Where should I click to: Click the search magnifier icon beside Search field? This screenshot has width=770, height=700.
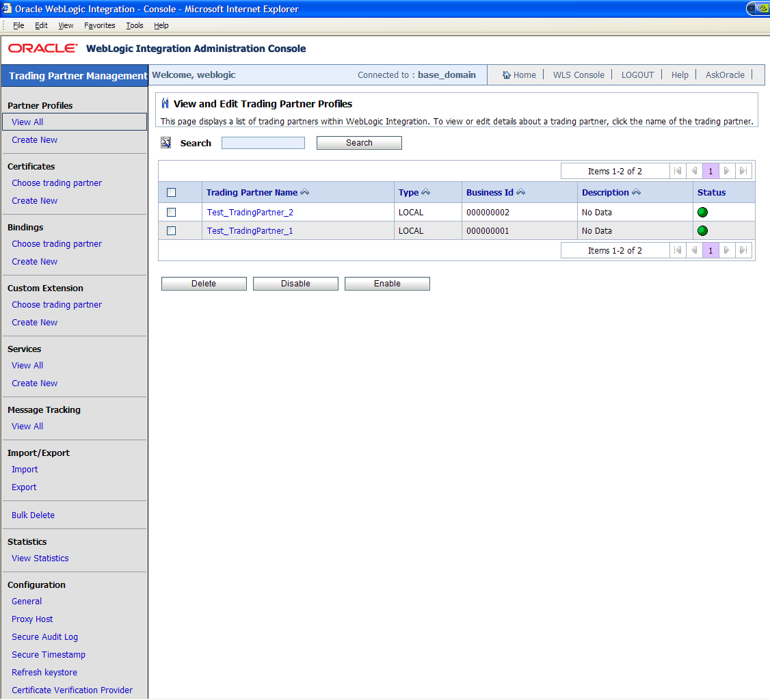coord(165,142)
